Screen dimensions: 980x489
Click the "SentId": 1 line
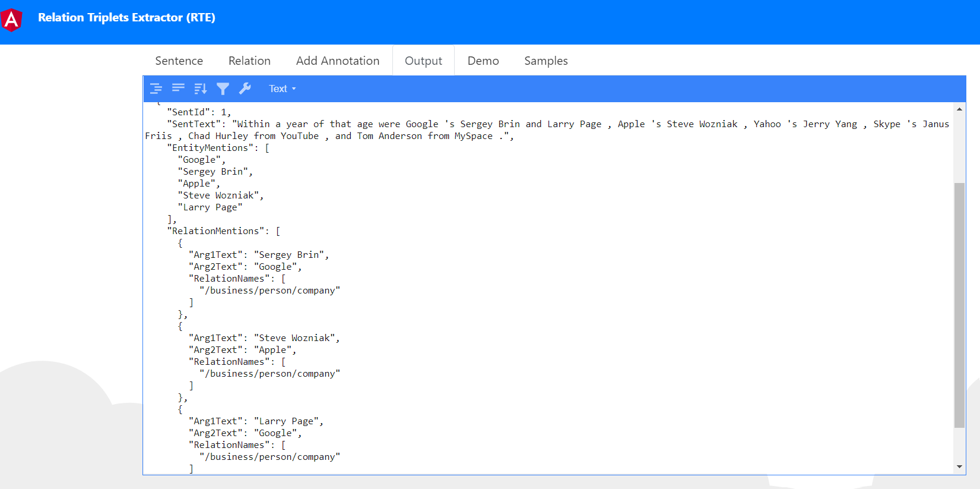pos(199,112)
